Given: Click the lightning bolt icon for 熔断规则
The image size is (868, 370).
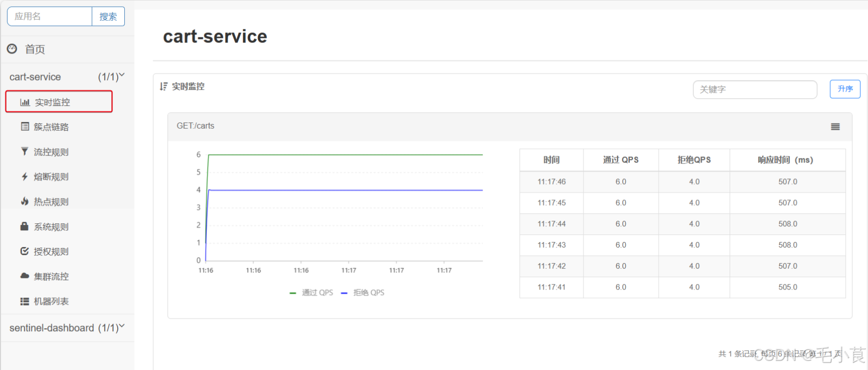Looking at the screenshot, I should (x=25, y=176).
